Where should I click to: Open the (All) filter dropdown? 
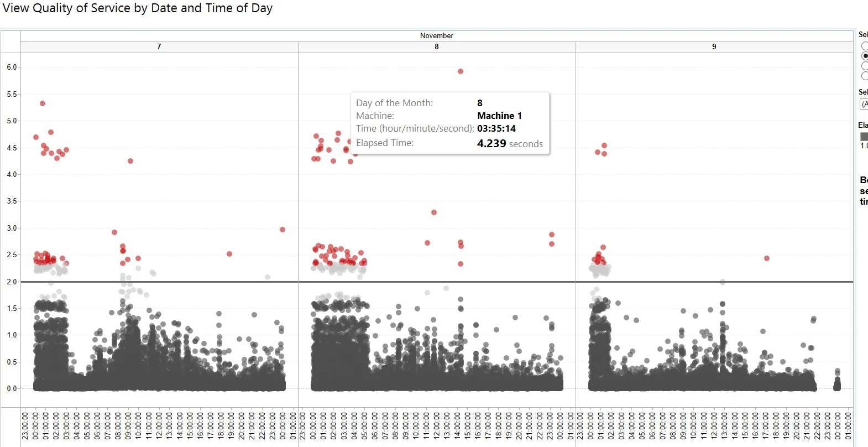click(864, 104)
